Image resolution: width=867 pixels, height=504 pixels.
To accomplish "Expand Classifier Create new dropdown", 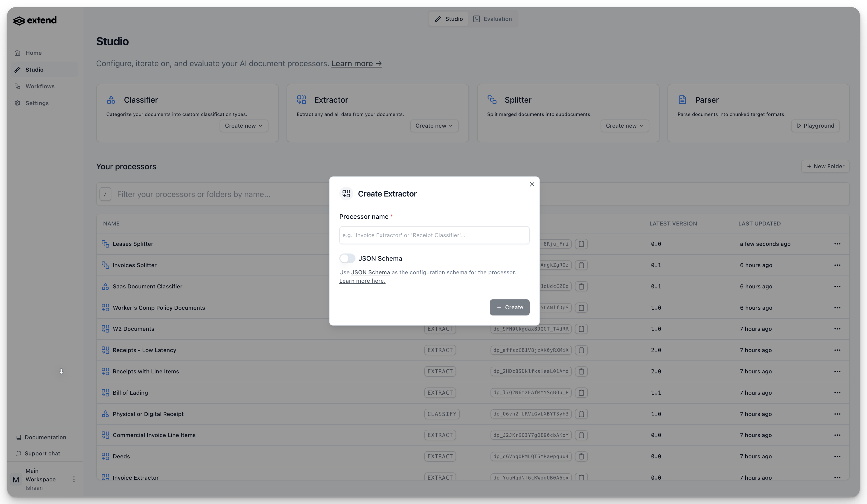I will point(244,126).
